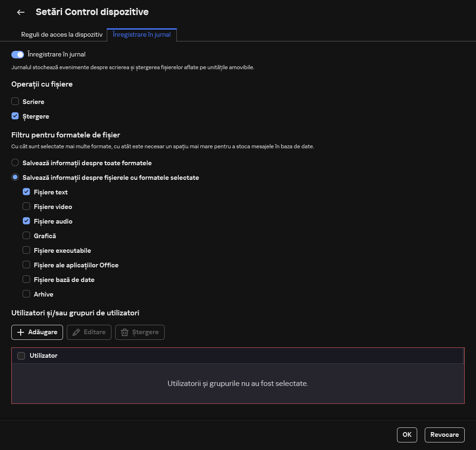Go back using the arrow icon
This screenshot has height=450, width=476.
[x=21, y=12]
